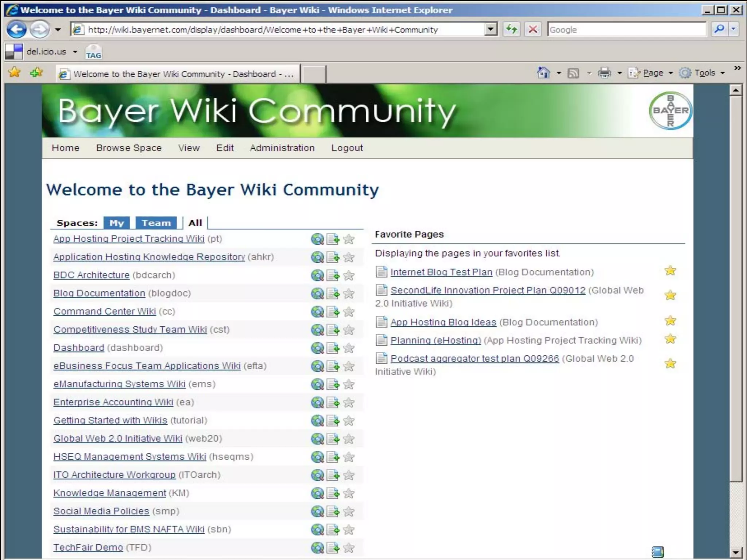Screen dimensions: 747x560
Task: Toggle favorite star for Enterprise Accounting Wiki
Action: [x=349, y=402]
